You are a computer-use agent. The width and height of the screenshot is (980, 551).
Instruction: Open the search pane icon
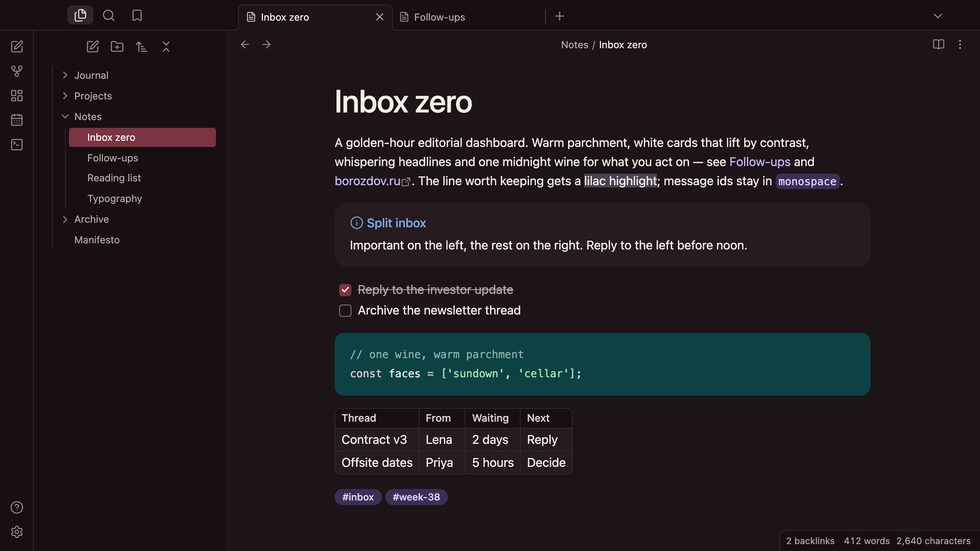click(109, 15)
